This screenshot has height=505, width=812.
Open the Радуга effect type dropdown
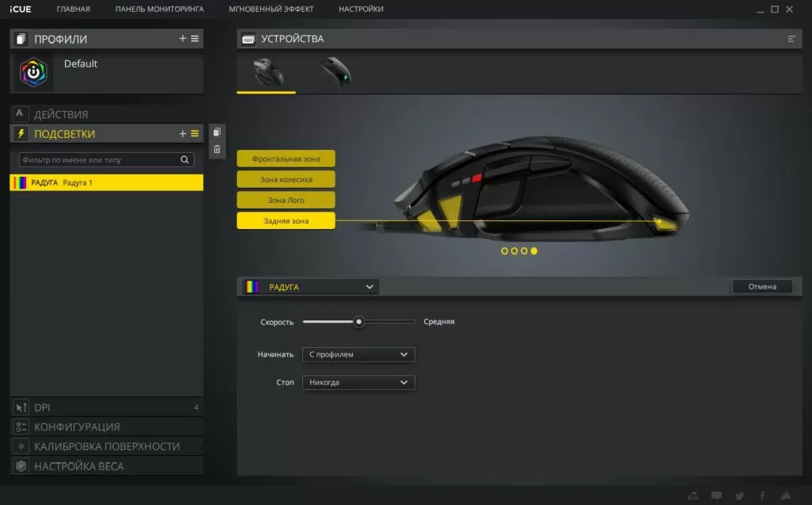coord(311,286)
